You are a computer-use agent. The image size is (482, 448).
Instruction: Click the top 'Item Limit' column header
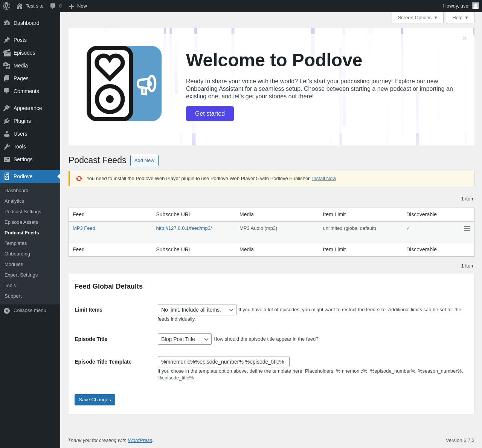334,214
